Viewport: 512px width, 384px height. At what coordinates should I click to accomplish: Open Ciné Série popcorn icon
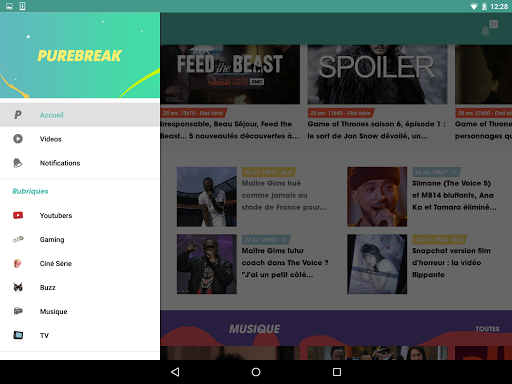click(x=18, y=263)
